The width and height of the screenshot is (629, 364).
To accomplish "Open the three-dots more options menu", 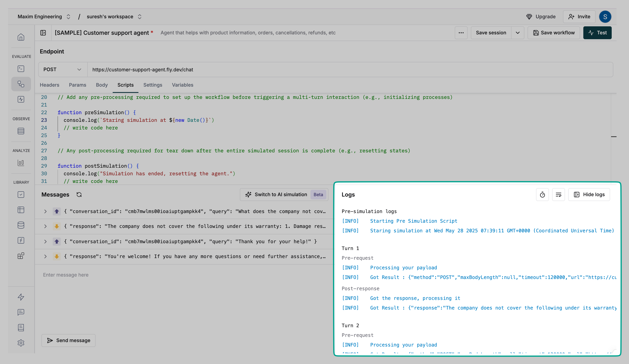I will pyautogui.click(x=461, y=33).
